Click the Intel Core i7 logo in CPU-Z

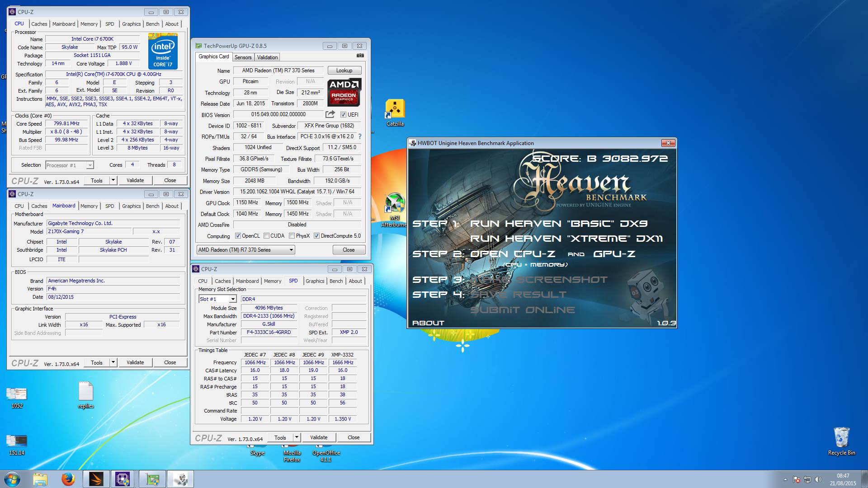(163, 51)
